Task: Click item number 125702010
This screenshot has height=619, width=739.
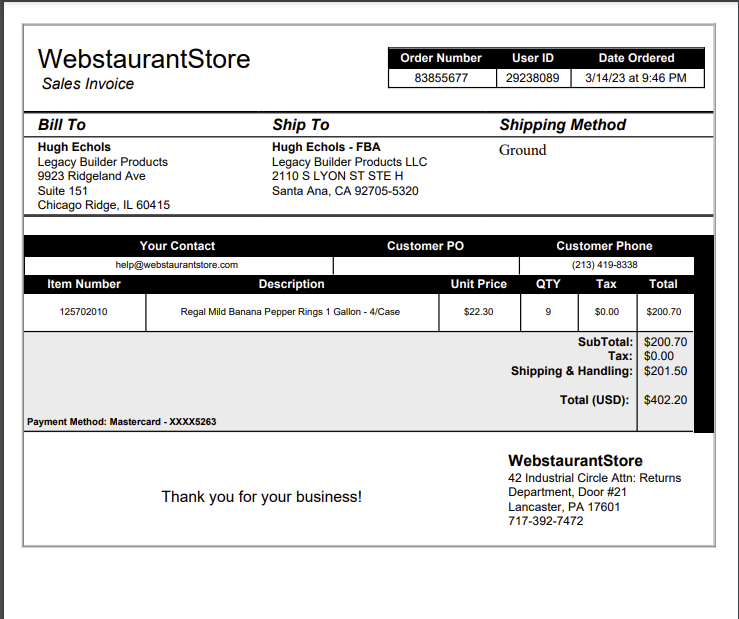Action: point(83,312)
